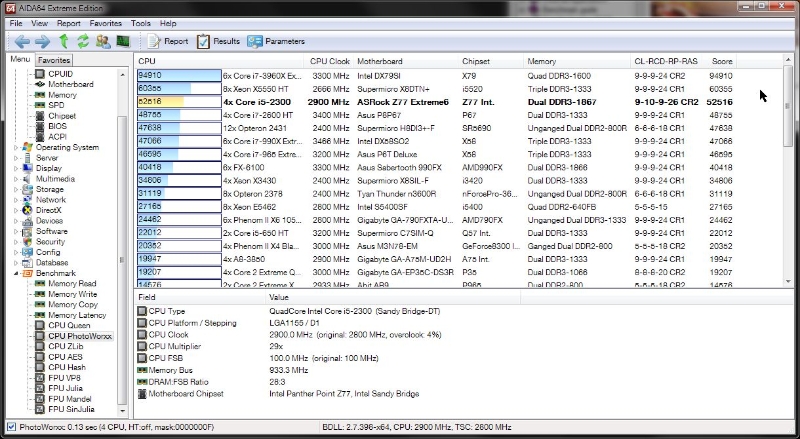Expand the Devices tree node
The height and width of the screenshot is (439, 800).
tap(16, 221)
